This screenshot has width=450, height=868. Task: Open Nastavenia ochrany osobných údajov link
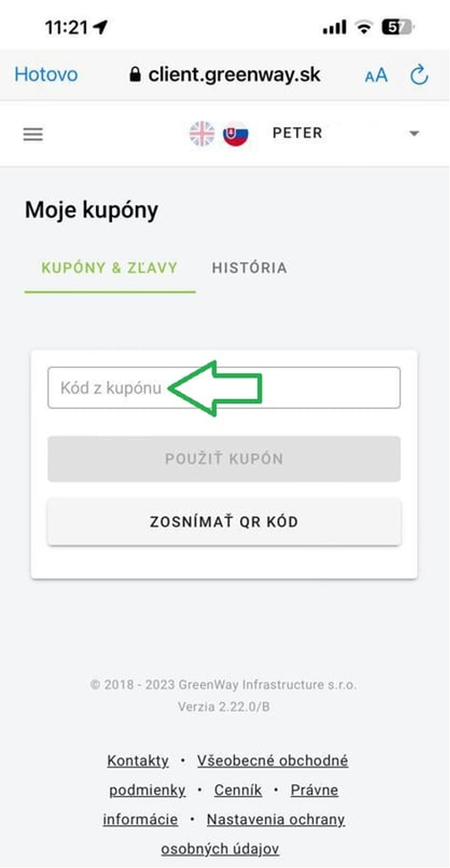click(x=275, y=819)
